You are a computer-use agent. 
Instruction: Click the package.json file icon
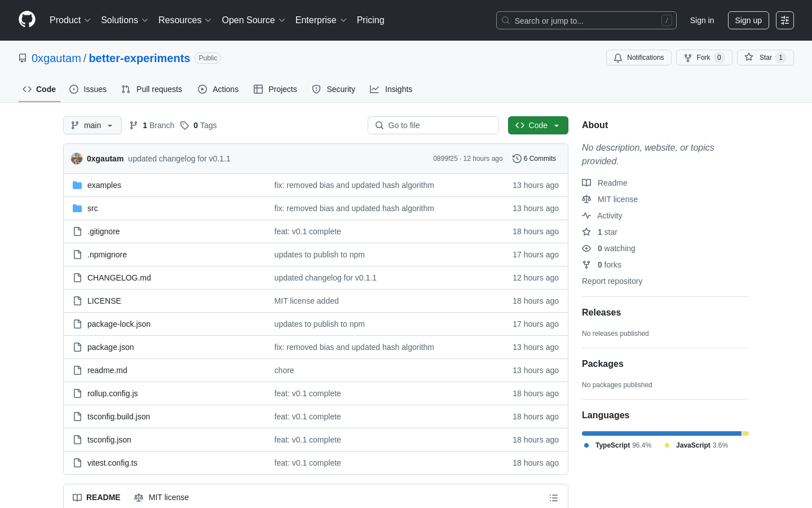[x=77, y=347]
